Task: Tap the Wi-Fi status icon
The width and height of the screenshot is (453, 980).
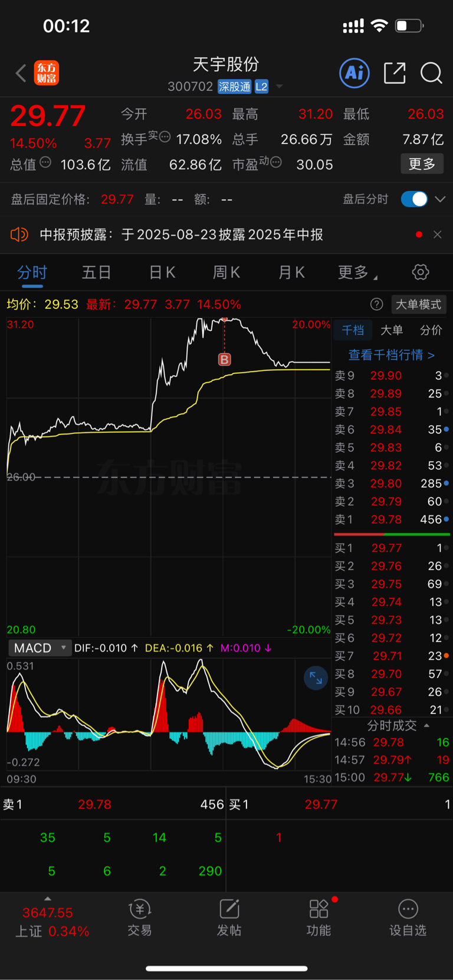Action: click(379, 25)
